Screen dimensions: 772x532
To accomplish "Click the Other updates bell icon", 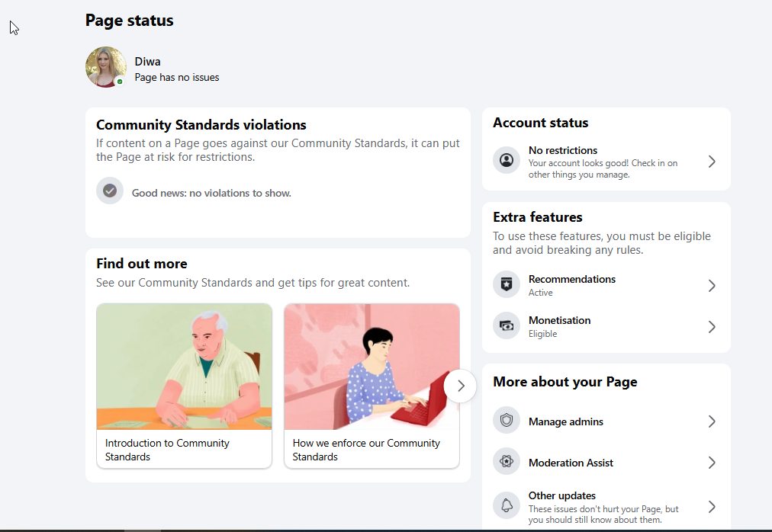I will (506, 505).
